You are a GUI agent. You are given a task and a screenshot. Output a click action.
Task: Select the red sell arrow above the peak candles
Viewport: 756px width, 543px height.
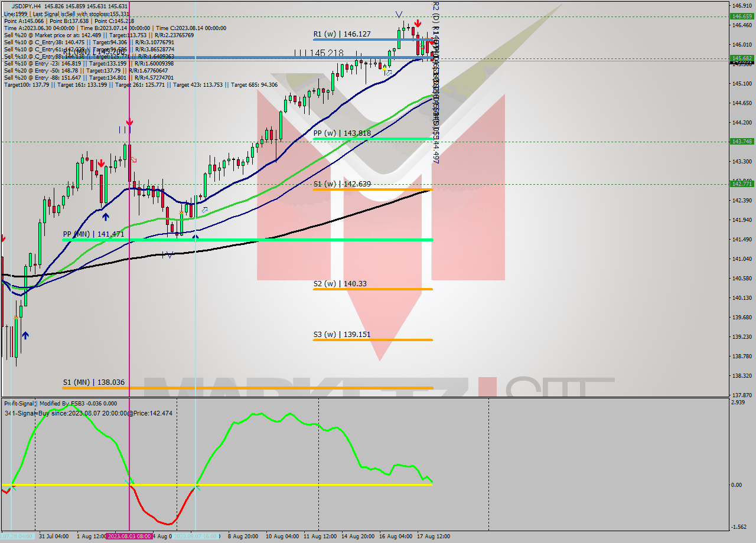click(418, 23)
